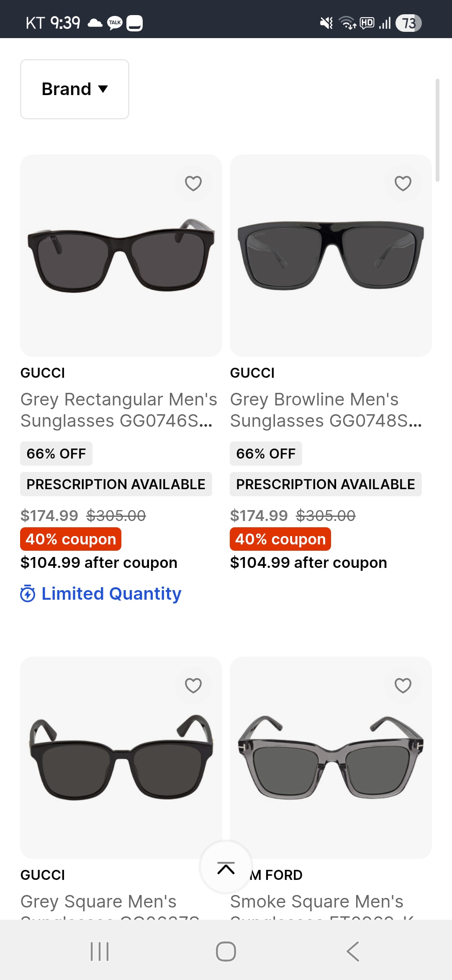
Task: Open Grey Browline Men's Sunglasses GG0748S listing
Action: (x=326, y=410)
